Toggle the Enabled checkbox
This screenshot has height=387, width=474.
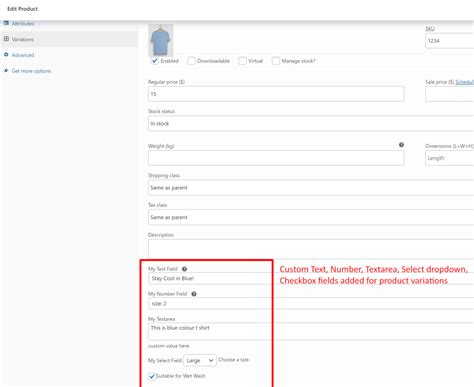pos(154,61)
